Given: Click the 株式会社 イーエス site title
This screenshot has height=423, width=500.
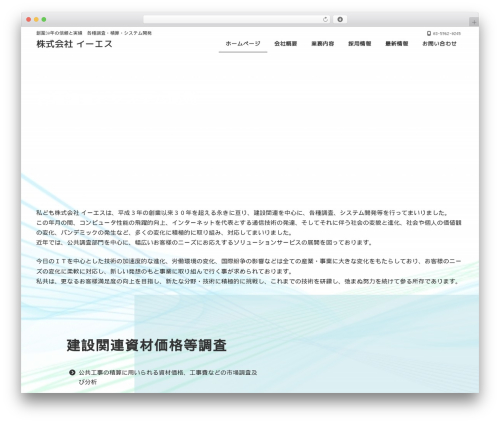Looking at the screenshot, I should click(74, 44).
